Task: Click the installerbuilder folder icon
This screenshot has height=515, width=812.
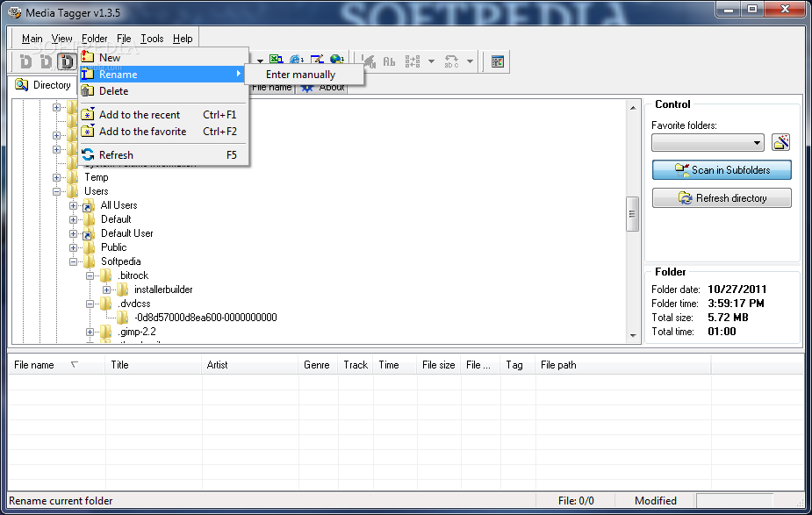Action: (122, 290)
